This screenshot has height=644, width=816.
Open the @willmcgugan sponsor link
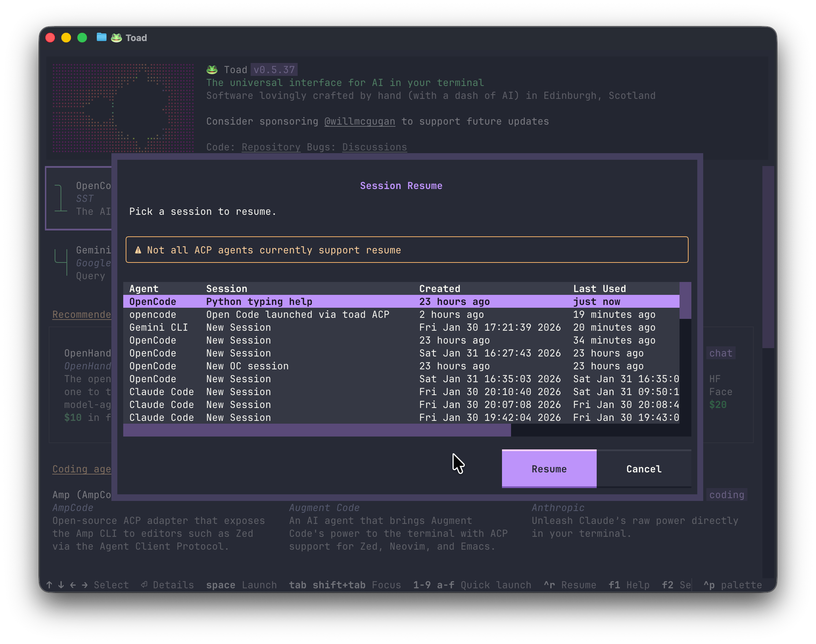pos(359,121)
